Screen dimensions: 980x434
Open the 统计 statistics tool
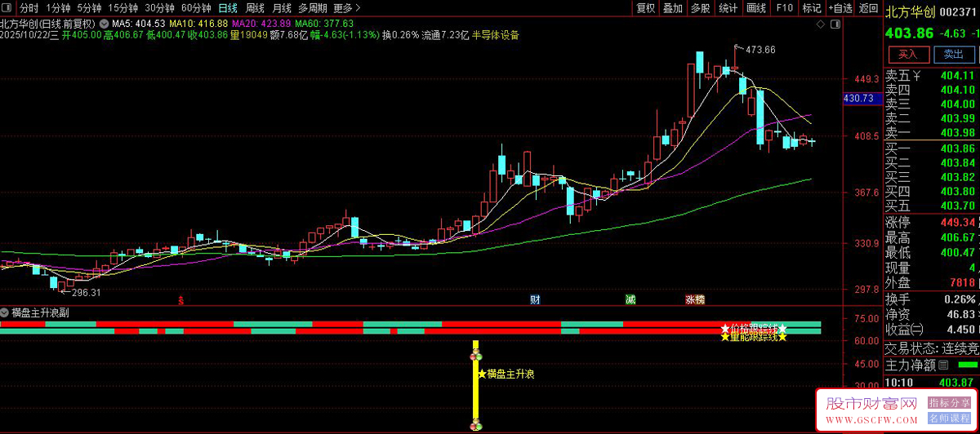click(728, 8)
